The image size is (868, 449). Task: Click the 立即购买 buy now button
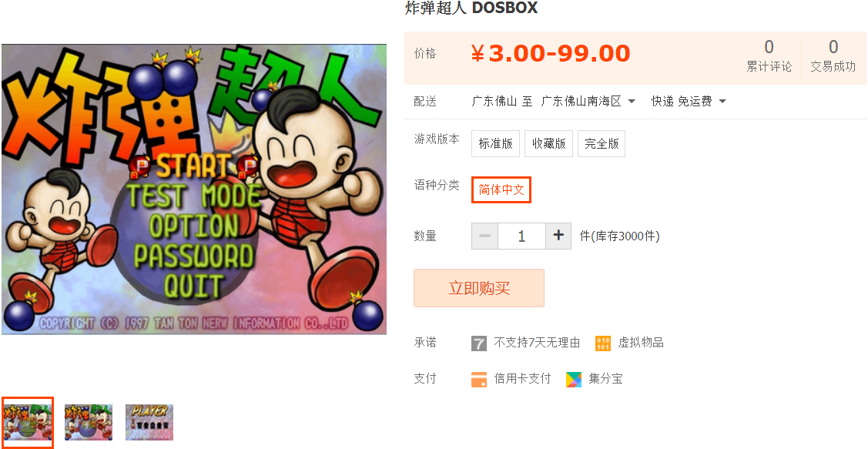tap(479, 288)
